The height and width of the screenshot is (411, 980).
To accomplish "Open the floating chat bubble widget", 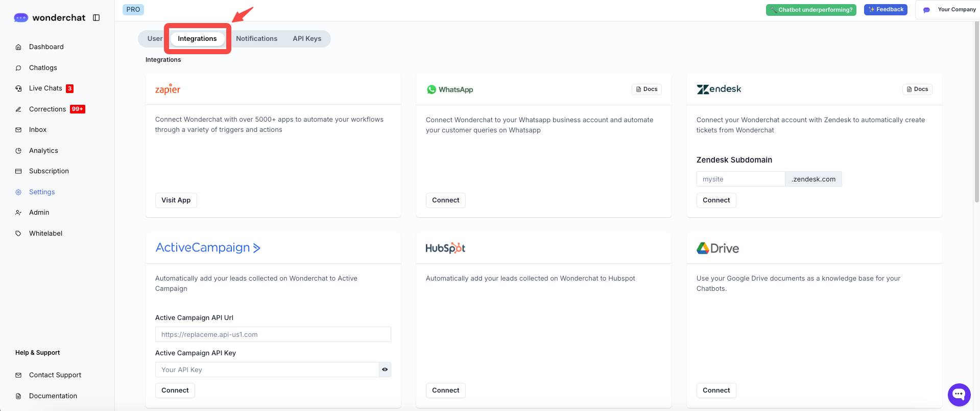I will 959,395.
